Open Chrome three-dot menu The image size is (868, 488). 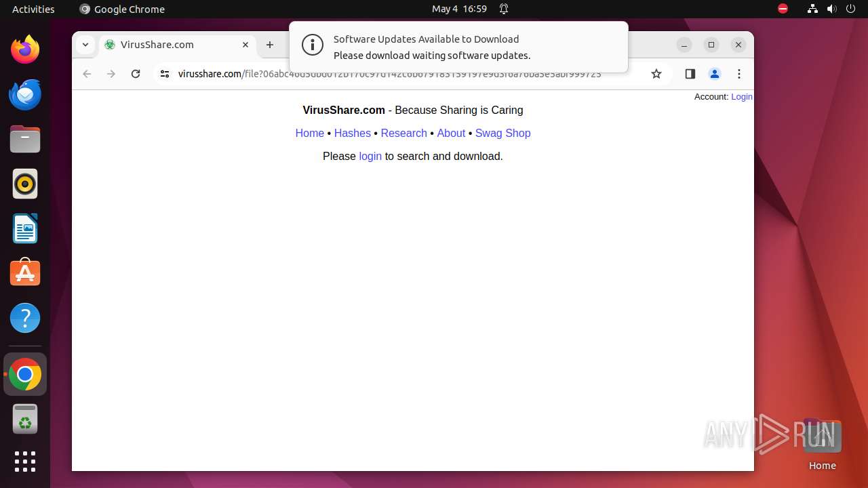[x=739, y=74]
